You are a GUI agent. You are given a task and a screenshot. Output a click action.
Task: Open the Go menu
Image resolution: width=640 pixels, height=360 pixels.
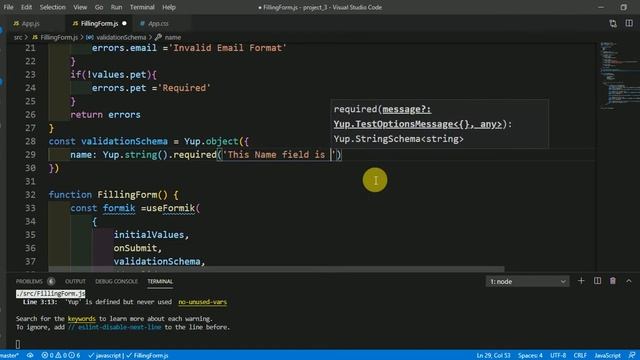(99, 7)
